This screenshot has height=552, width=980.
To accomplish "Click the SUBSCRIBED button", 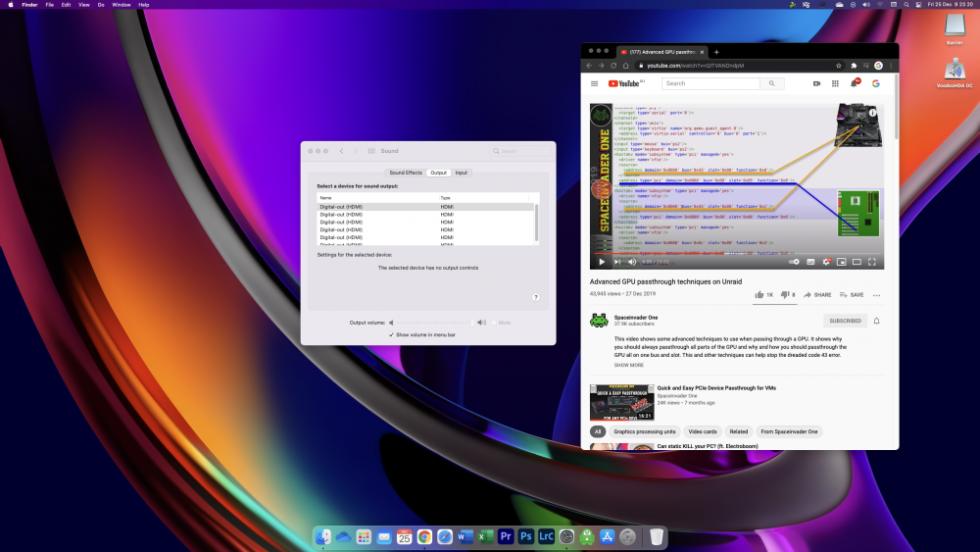I will (x=845, y=321).
